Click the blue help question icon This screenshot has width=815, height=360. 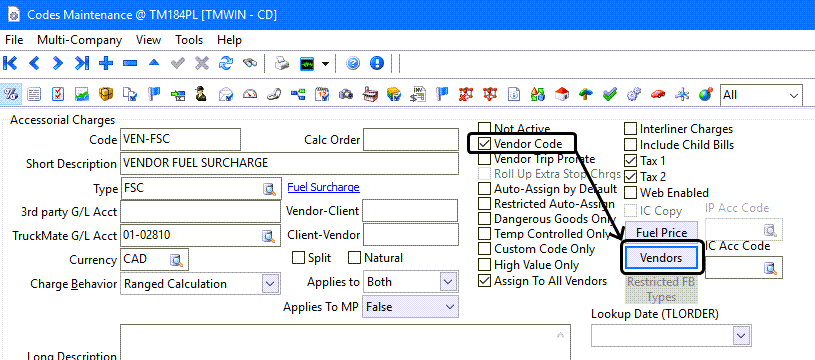[x=353, y=63]
